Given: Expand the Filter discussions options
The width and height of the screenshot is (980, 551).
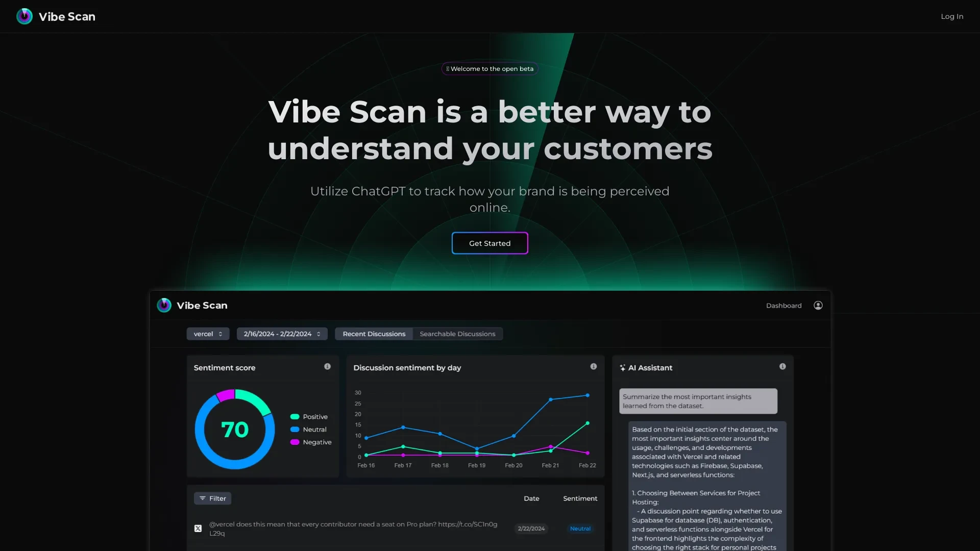Looking at the screenshot, I should pyautogui.click(x=213, y=498).
